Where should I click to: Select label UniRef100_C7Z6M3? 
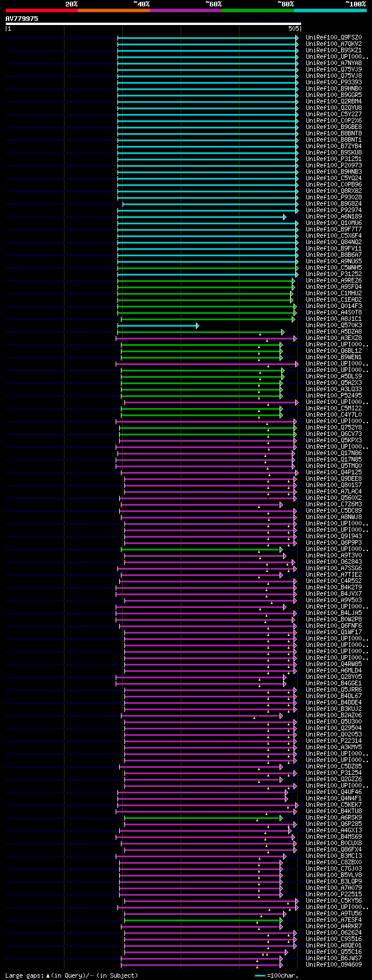pyautogui.click(x=334, y=504)
